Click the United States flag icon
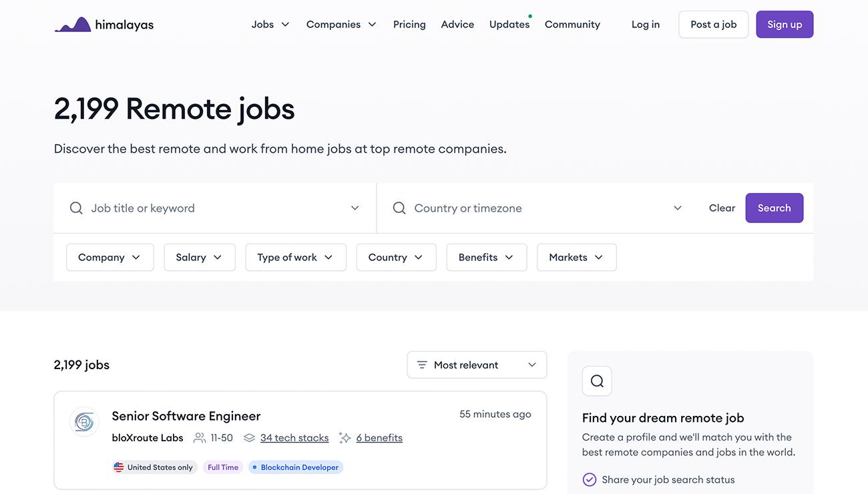This screenshot has height=494, width=868. click(119, 467)
